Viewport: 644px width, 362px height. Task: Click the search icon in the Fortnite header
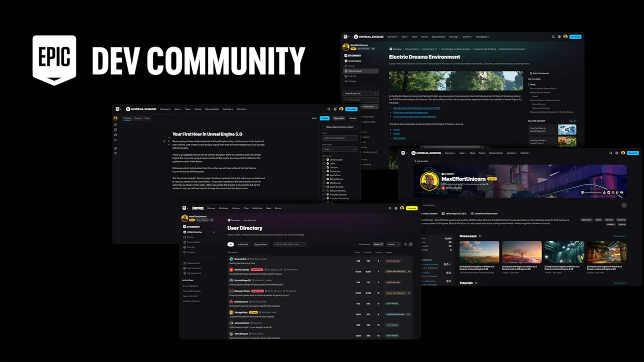coord(390,208)
